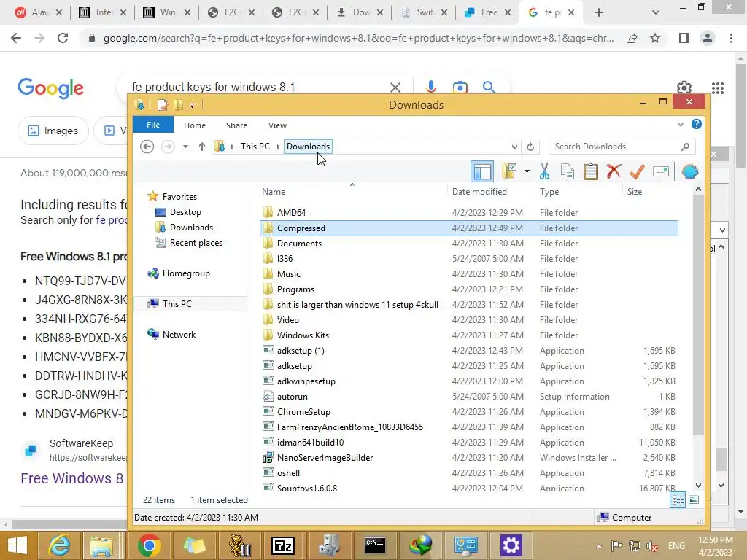
Task: Click Google search by image camera icon
Action: (x=460, y=87)
